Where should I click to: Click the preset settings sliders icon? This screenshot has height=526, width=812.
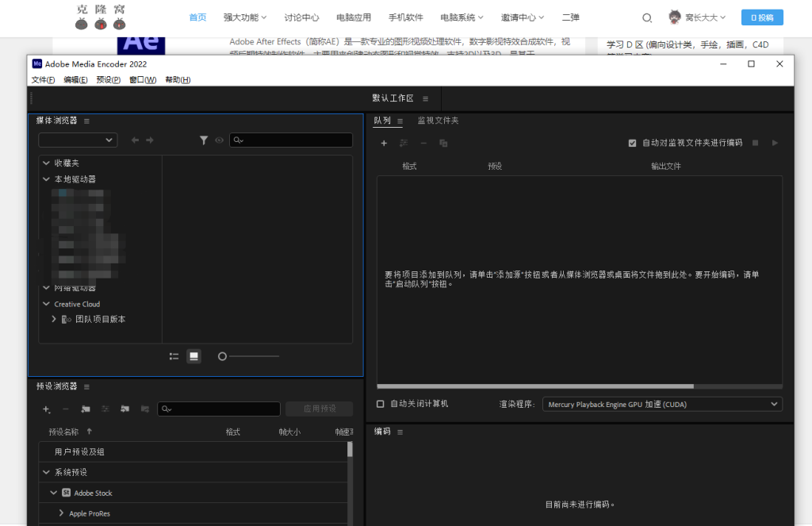[105, 409]
